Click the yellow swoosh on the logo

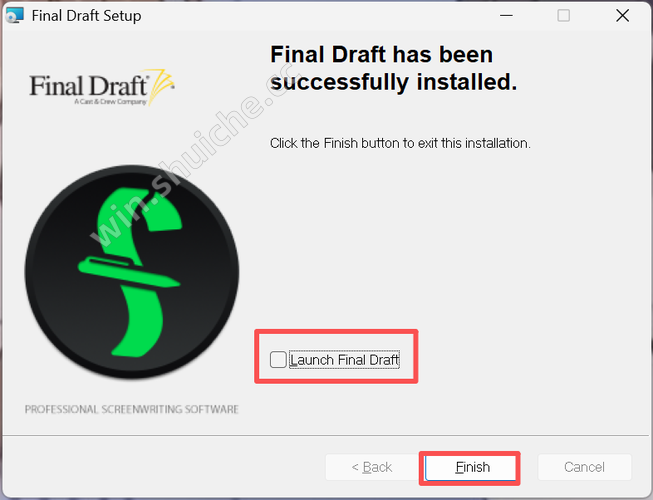coord(162,85)
